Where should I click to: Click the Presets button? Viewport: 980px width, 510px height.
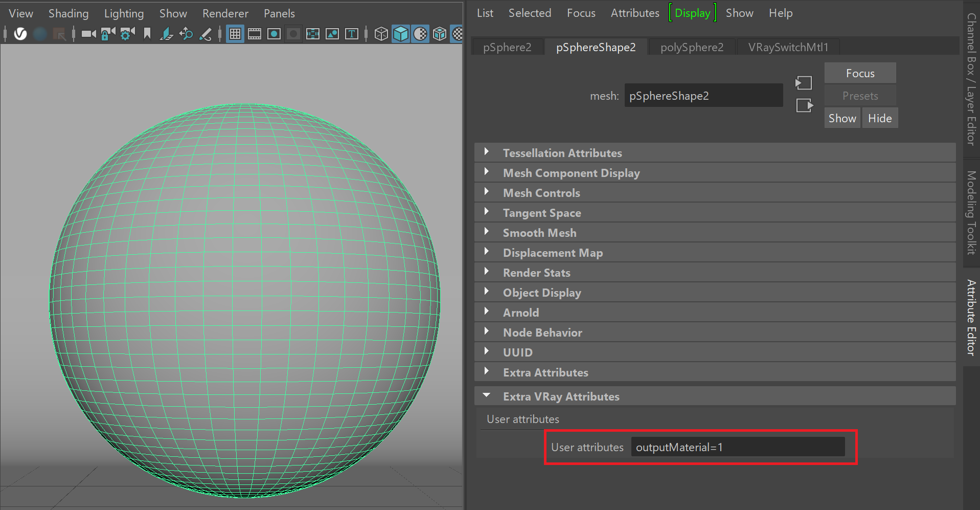tap(860, 96)
